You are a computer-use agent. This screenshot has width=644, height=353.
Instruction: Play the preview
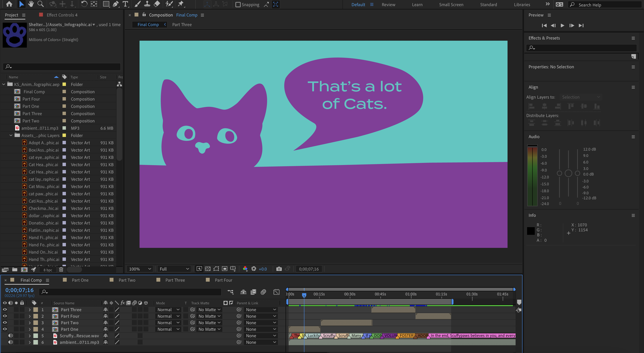pyautogui.click(x=562, y=25)
